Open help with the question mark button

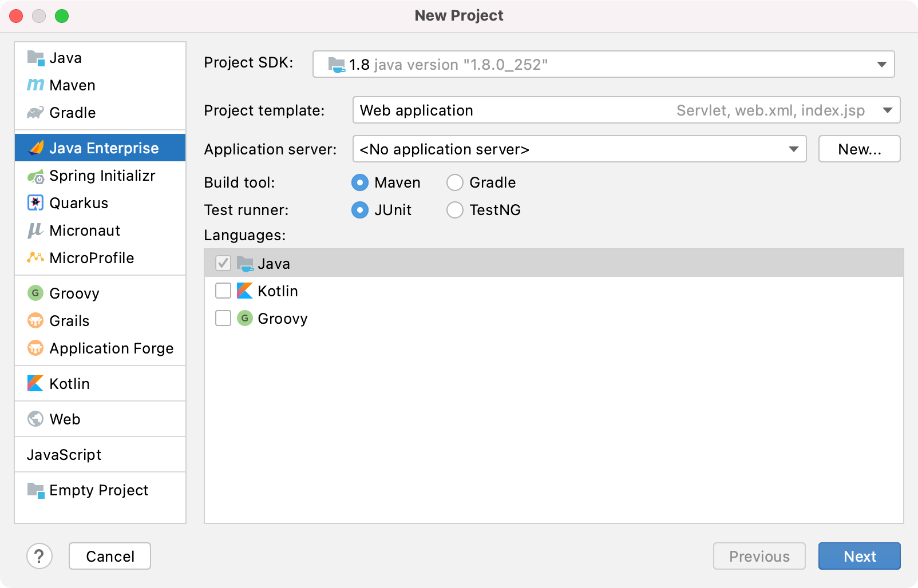tap(39, 556)
